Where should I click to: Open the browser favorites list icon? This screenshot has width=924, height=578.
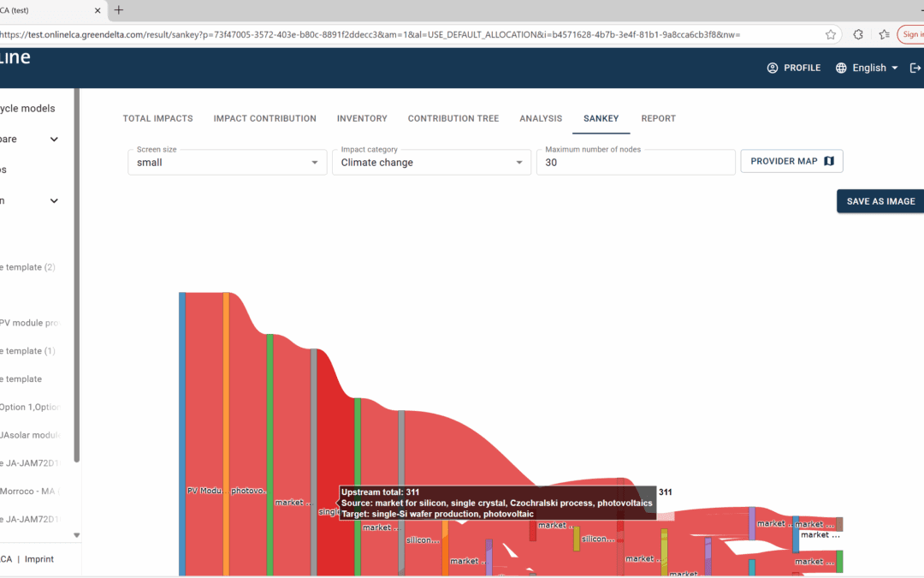pyautogui.click(x=883, y=34)
